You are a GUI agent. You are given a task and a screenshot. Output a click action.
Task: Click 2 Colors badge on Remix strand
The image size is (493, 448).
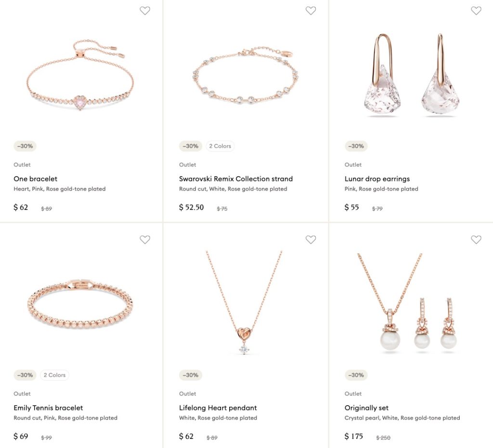(220, 146)
